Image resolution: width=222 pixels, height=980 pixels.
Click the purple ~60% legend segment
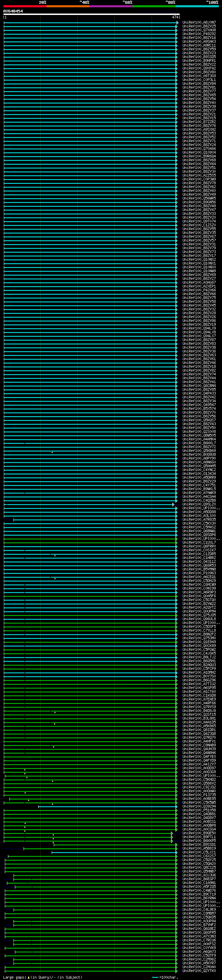pyautogui.click(x=111, y=6)
